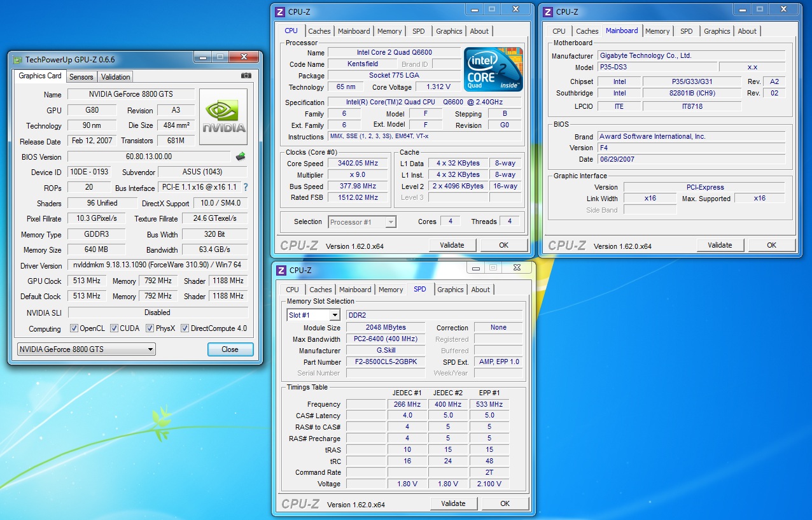
Task: Click the GPU-Z screenshot camera icon
Action: click(246, 76)
